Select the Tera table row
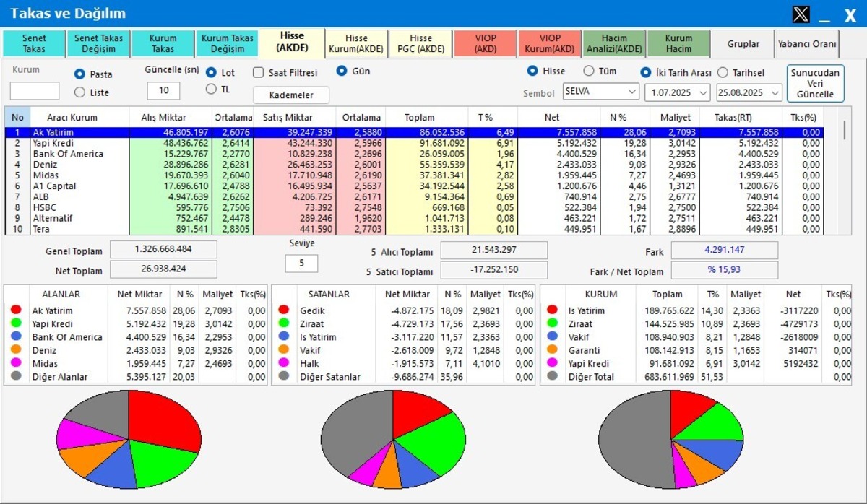867x504 pixels. point(415,230)
